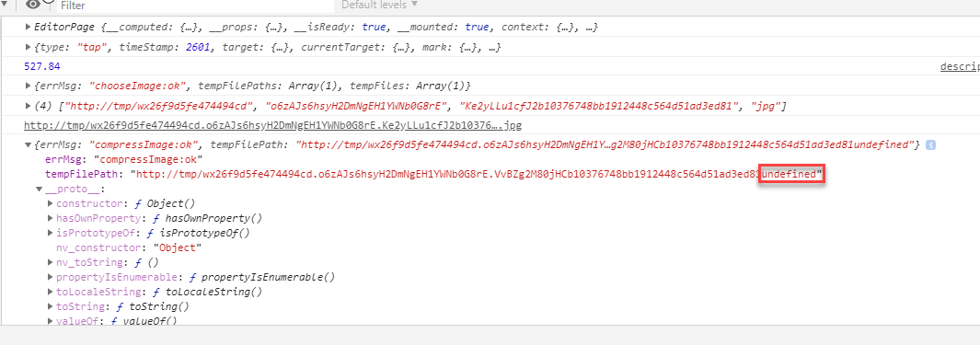Expand the toLocaleString function
Screen dimensions: 980x345
pyautogui.click(x=51, y=292)
